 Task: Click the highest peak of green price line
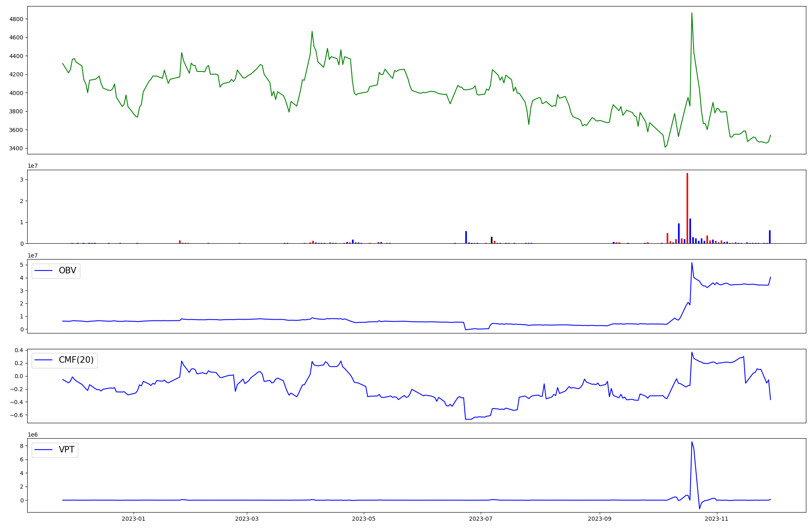[x=692, y=13]
